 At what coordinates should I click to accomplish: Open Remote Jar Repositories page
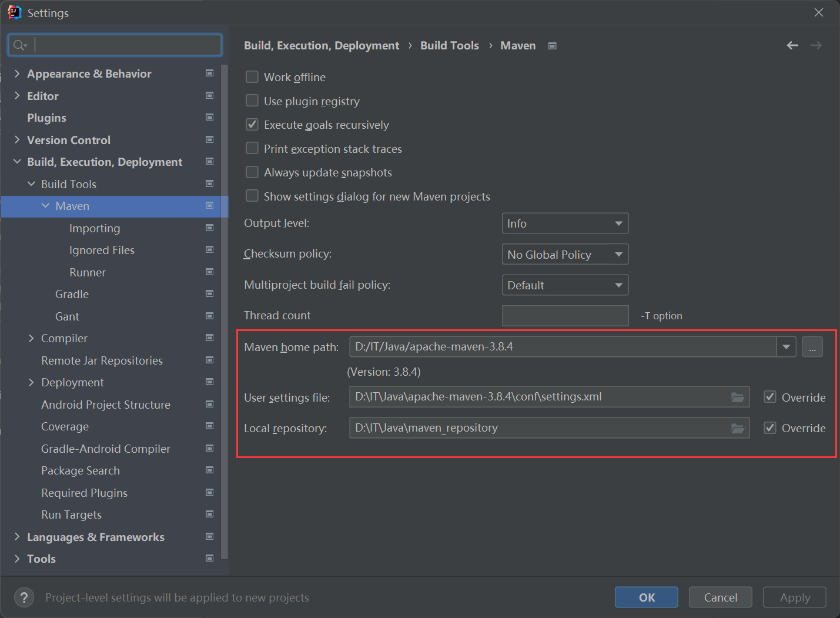point(102,360)
